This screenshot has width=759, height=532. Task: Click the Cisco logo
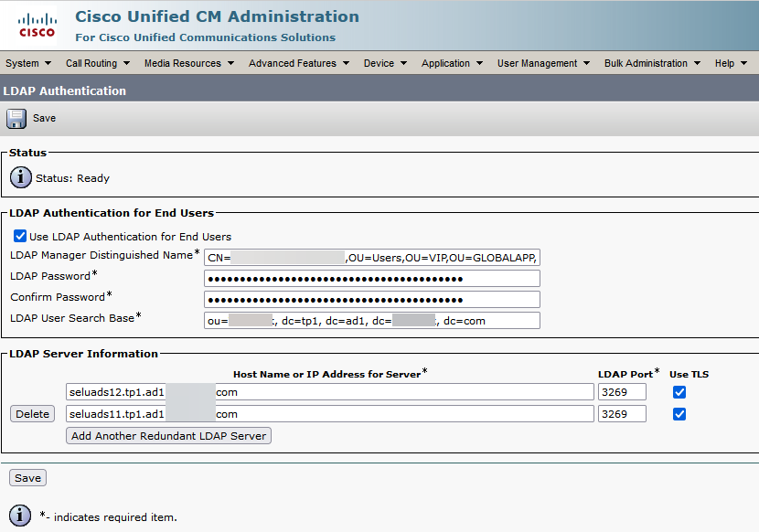(x=37, y=26)
